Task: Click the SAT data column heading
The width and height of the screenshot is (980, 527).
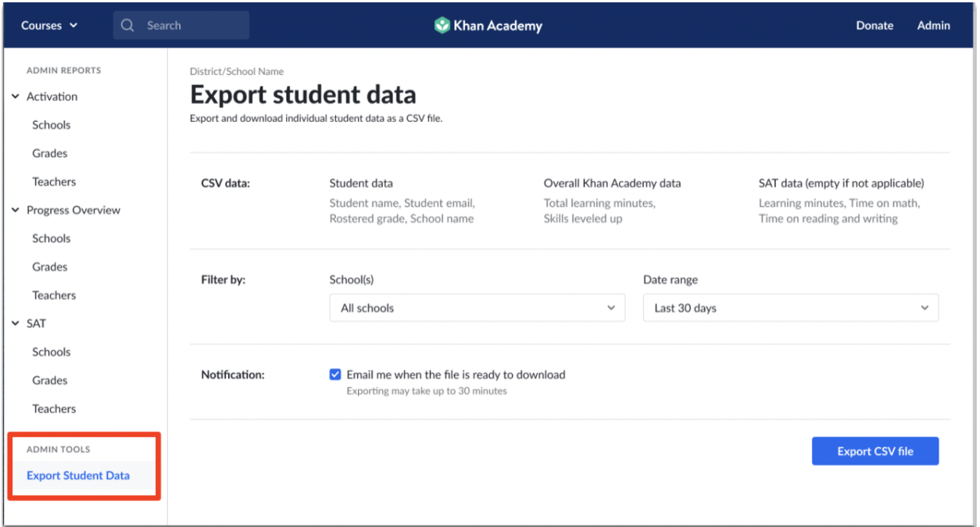Action: pyautogui.click(x=841, y=183)
